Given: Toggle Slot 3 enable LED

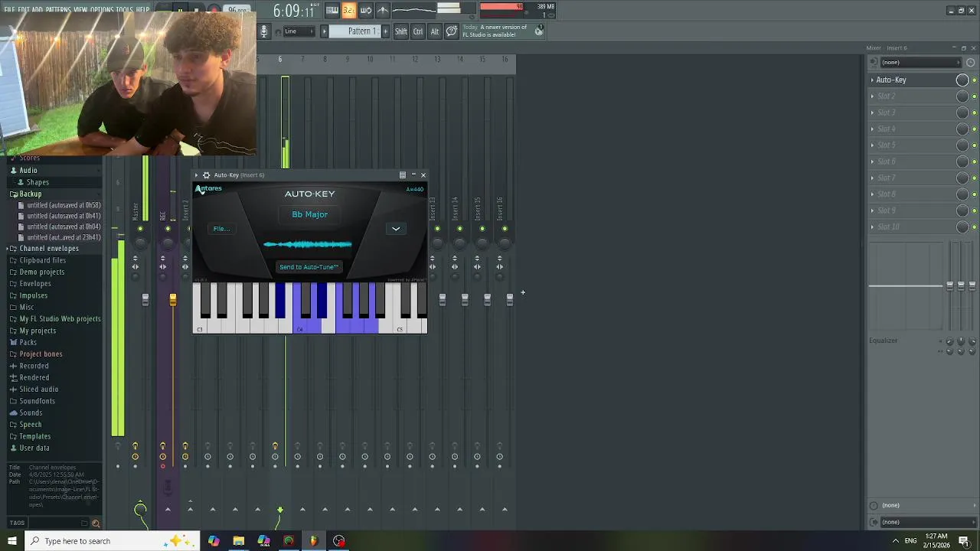Looking at the screenshot, I should pos(974,112).
